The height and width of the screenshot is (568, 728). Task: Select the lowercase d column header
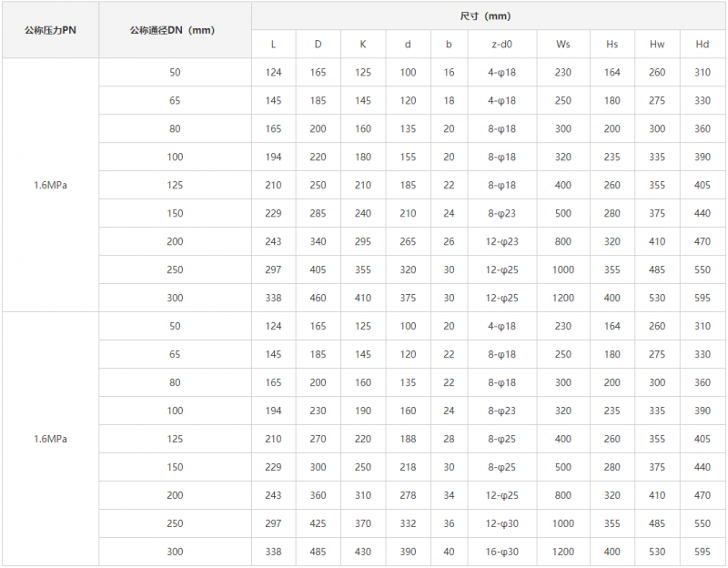408,44
